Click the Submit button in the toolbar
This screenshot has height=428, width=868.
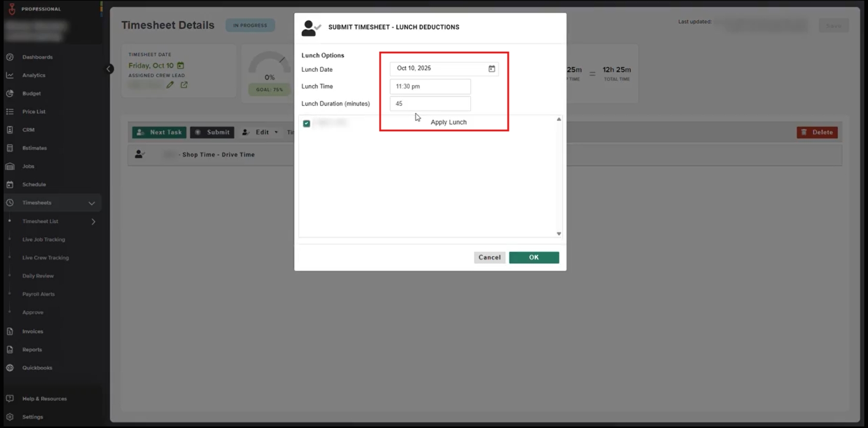[212, 132]
